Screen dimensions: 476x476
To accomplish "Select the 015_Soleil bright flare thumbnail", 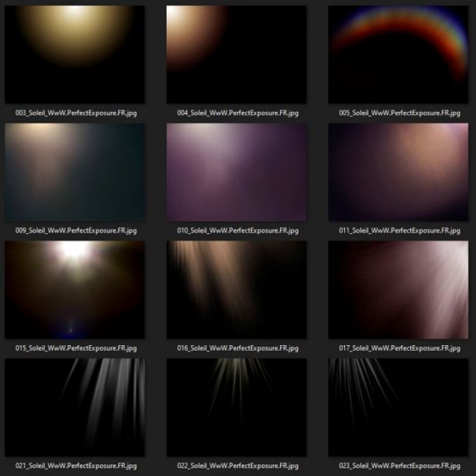I will [x=75, y=290].
